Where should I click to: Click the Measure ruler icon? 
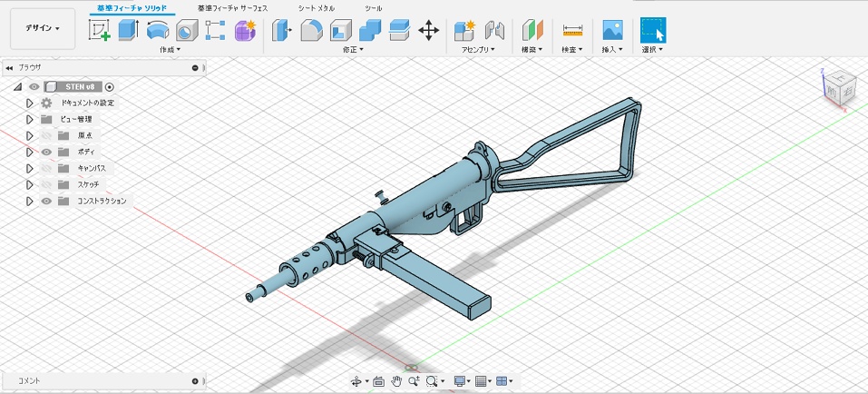[572, 30]
